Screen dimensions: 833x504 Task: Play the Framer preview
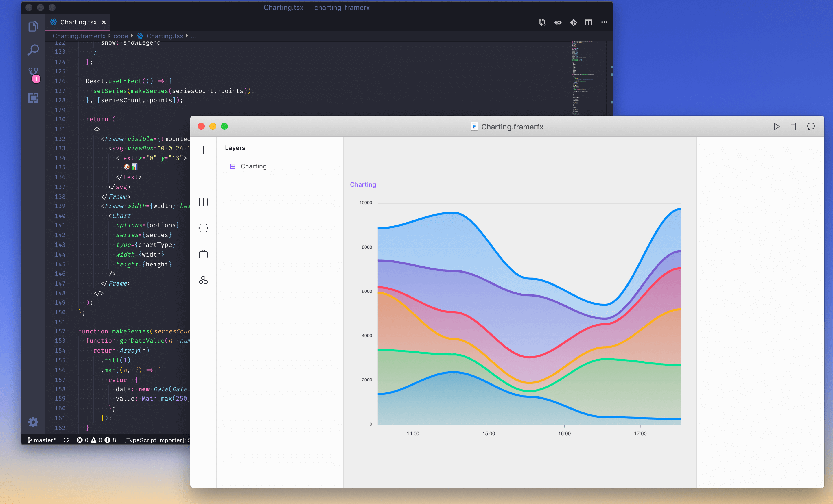pos(777,127)
